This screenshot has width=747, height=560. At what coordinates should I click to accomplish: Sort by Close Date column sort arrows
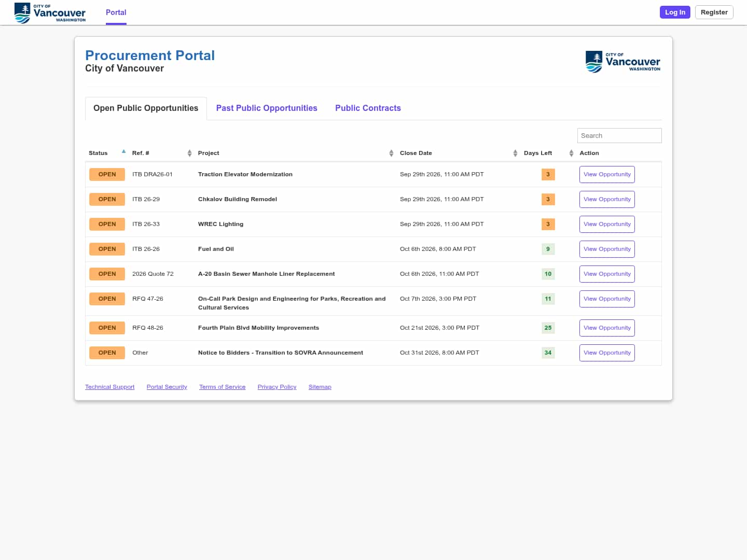tap(515, 153)
